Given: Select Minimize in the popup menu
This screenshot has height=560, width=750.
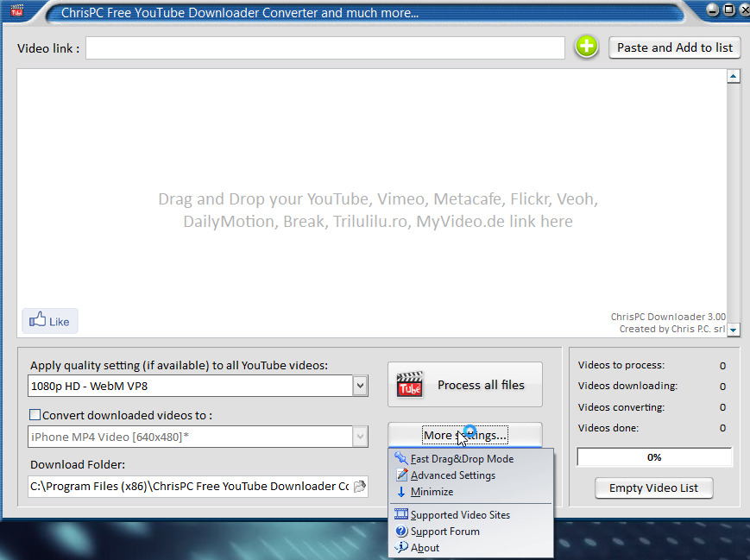Looking at the screenshot, I should 471,492.
